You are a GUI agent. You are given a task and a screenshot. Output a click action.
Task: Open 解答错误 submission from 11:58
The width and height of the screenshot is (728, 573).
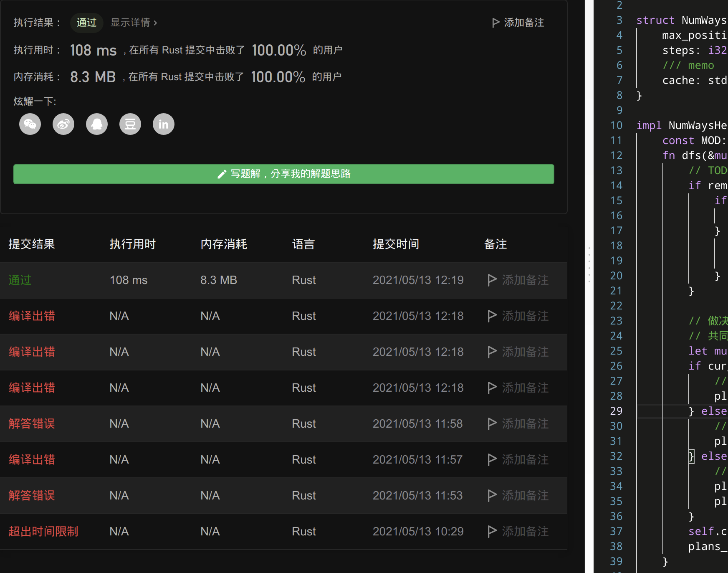(32, 423)
